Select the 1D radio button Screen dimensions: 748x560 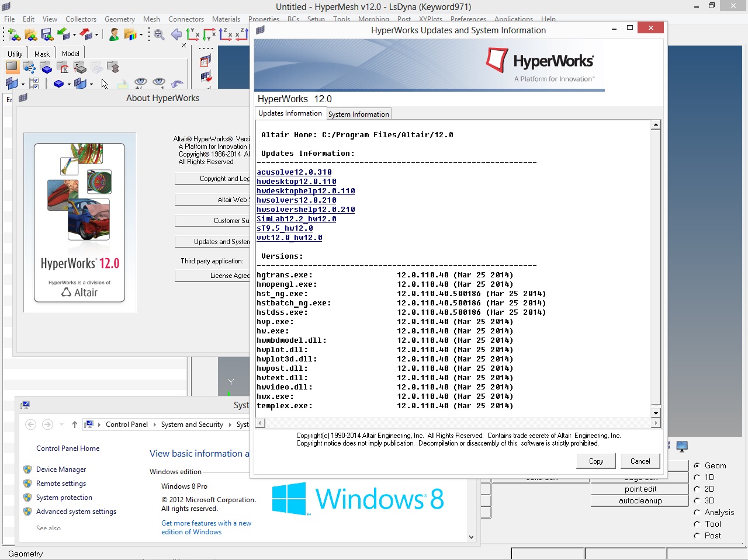[697, 477]
